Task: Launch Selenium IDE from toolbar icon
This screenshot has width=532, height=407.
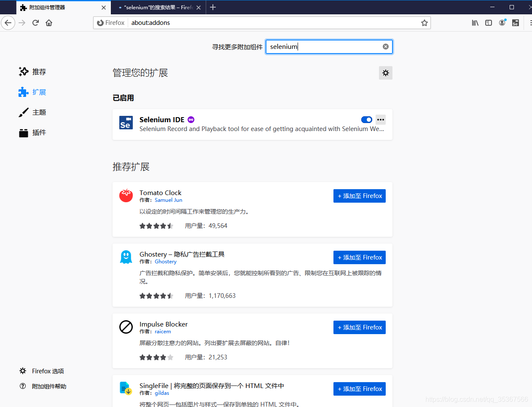Action: click(x=516, y=23)
